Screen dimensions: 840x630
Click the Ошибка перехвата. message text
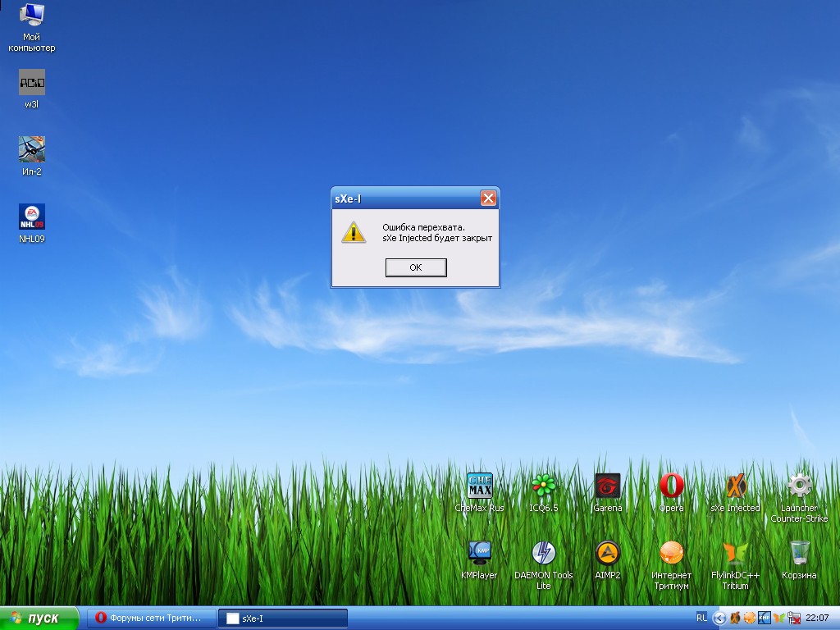[424, 227]
